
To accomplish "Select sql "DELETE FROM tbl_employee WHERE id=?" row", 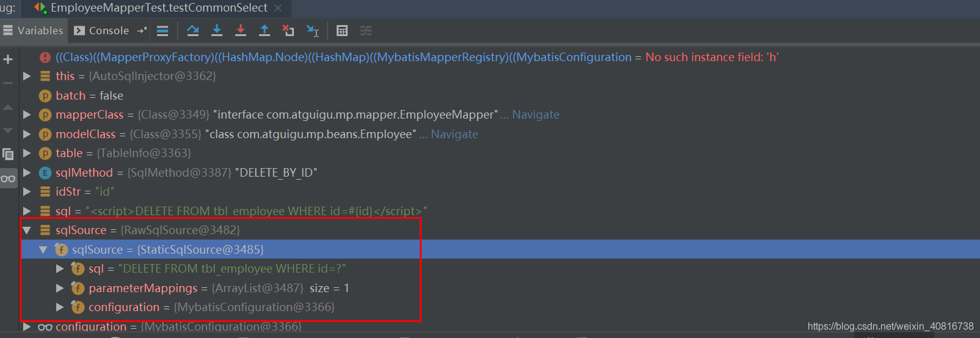I will click(500, 268).
